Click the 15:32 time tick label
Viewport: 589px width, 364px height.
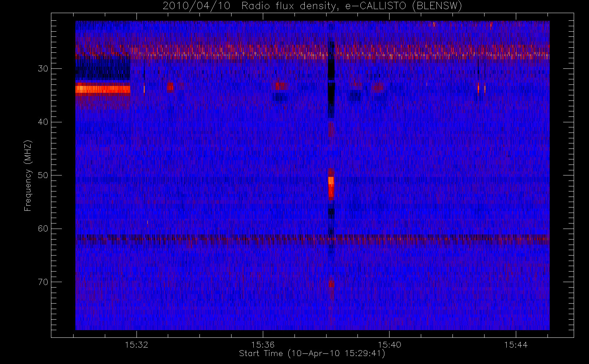137,345
